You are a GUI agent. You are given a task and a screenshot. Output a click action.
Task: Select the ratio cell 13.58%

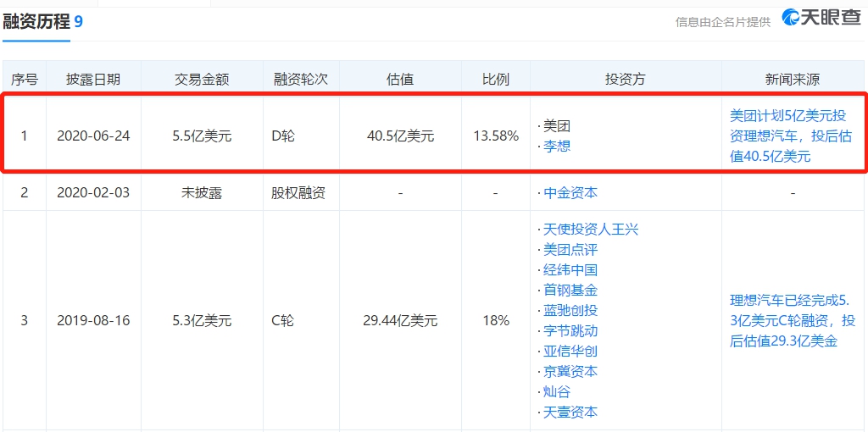point(495,136)
